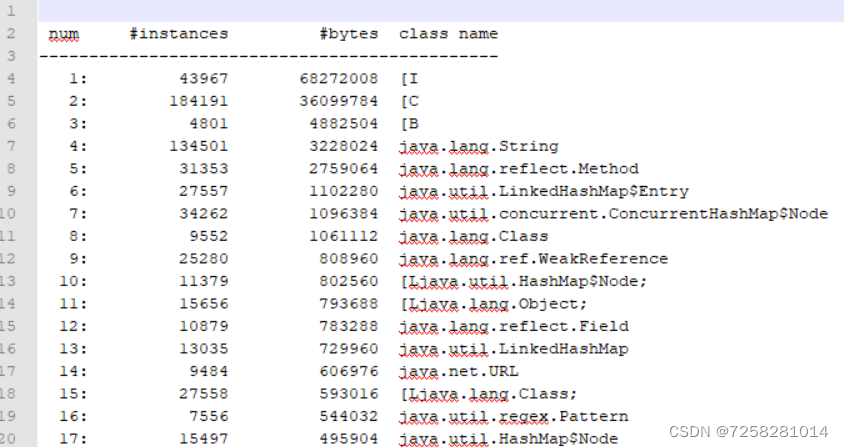Click editor line number 2 in gutter
Image resolution: width=844 pixels, height=447 pixels.
[11, 34]
